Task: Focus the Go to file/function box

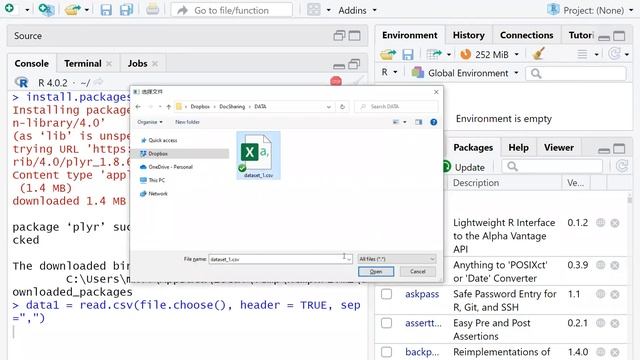Action: click(x=231, y=10)
